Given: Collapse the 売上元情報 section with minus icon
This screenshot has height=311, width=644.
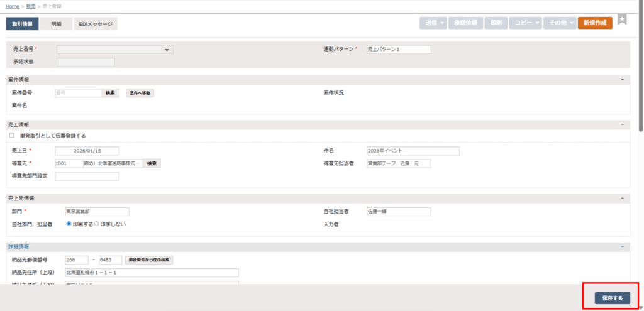Looking at the screenshot, I should click(x=622, y=199).
